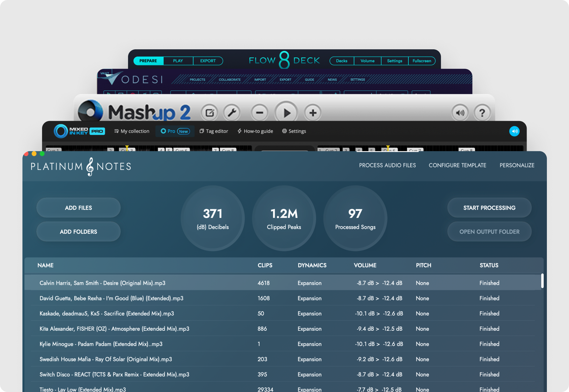
Task: Click the START PROCESSING button
Action: (x=489, y=208)
